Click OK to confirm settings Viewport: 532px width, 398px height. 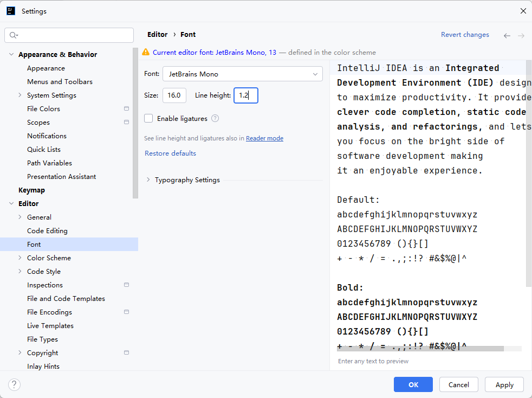(413, 384)
